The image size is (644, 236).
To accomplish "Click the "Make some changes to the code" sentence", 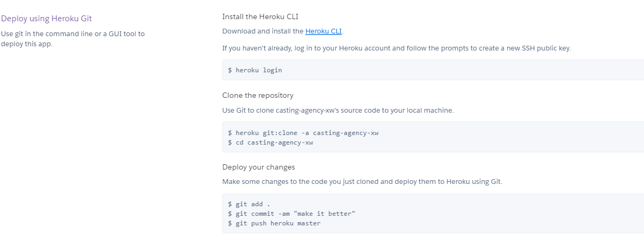I will point(362,182).
